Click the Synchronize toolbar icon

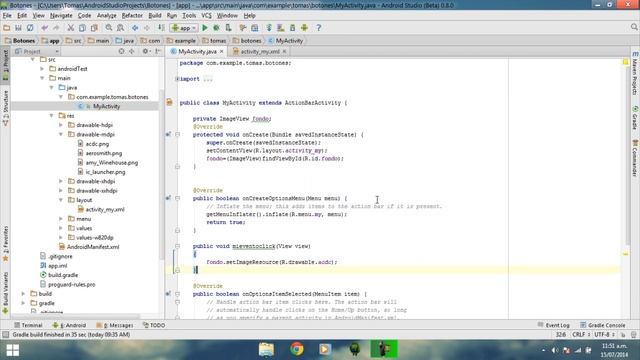click(x=30, y=28)
